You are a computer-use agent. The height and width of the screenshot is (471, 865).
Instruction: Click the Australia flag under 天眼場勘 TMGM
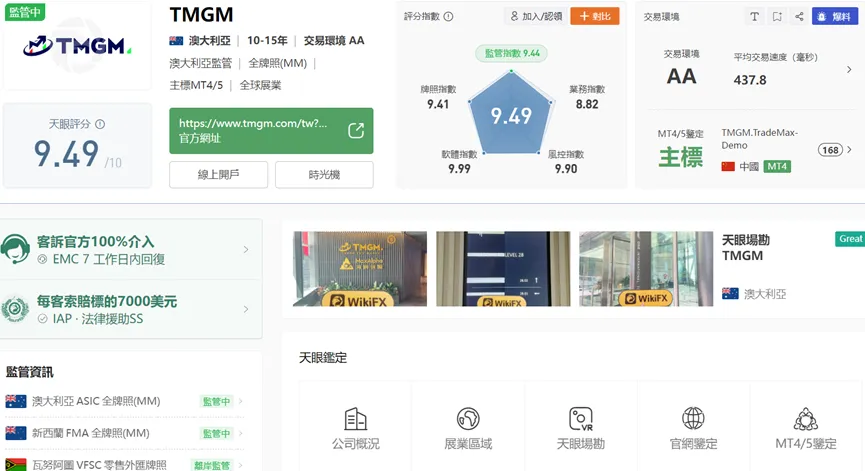[730, 293]
